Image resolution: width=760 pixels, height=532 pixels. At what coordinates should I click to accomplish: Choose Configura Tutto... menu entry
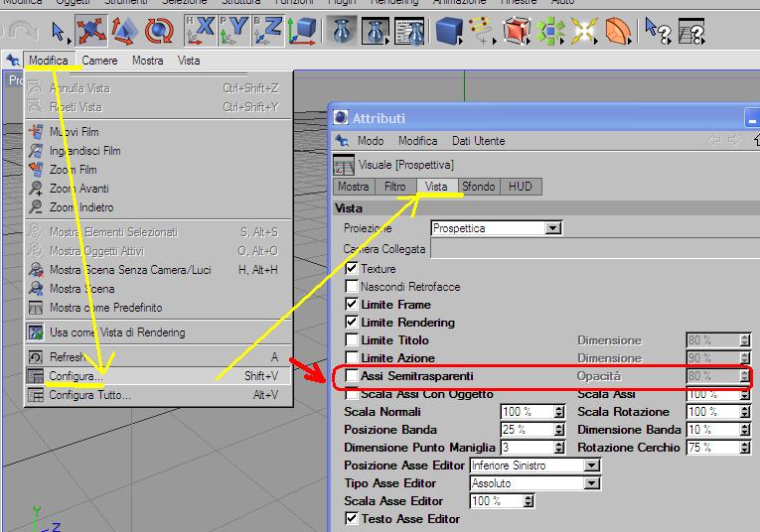pyautogui.click(x=159, y=395)
